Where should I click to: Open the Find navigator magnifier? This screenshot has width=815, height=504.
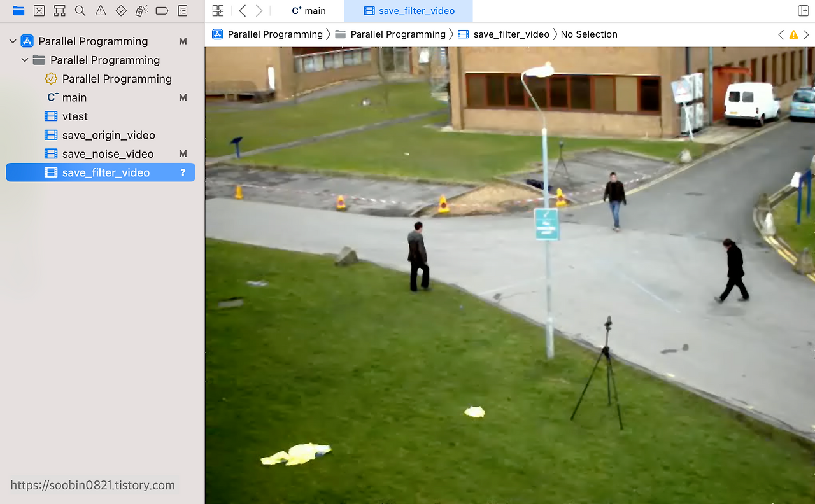click(80, 11)
